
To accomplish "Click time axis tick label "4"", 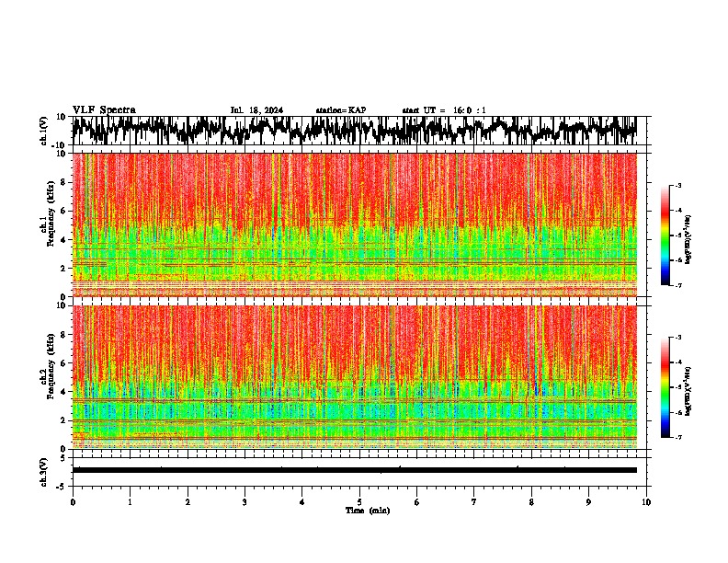I will tap(302, 502).
